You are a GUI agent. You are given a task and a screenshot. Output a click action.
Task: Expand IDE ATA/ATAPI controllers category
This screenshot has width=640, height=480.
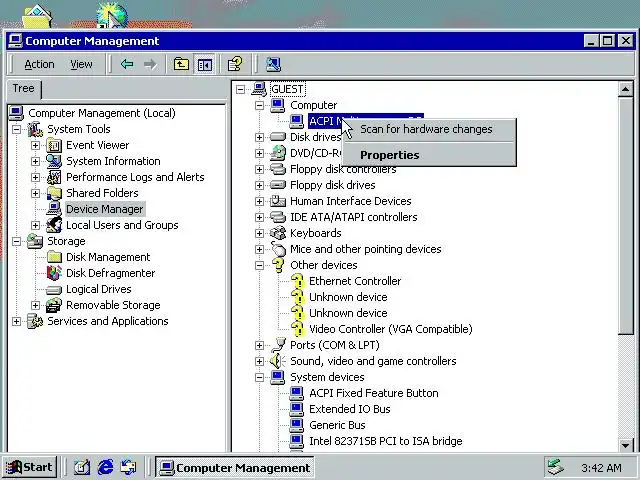(259, 217)
